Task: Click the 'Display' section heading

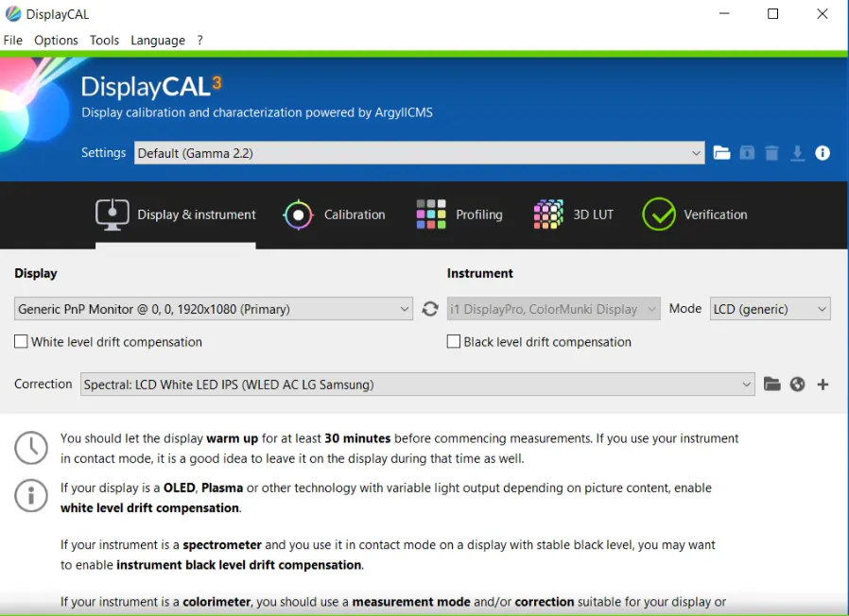Action: [36, 273]
